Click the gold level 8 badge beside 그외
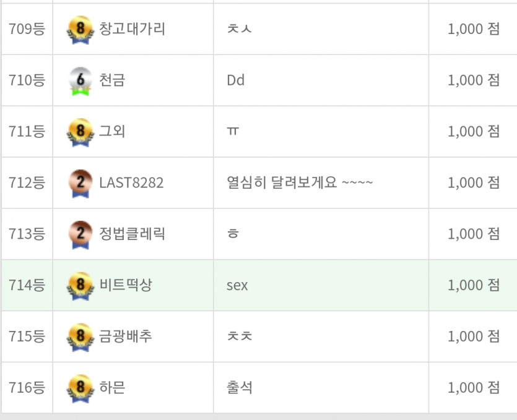 pyautogui.click(x=80, y=132)
